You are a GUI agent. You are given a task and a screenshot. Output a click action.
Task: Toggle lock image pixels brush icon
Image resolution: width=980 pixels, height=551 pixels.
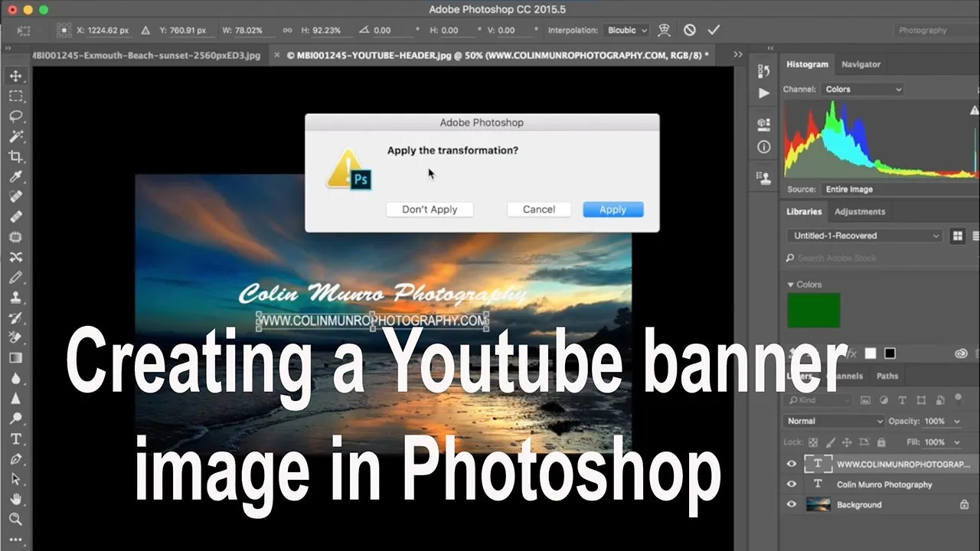pos(830,442)
